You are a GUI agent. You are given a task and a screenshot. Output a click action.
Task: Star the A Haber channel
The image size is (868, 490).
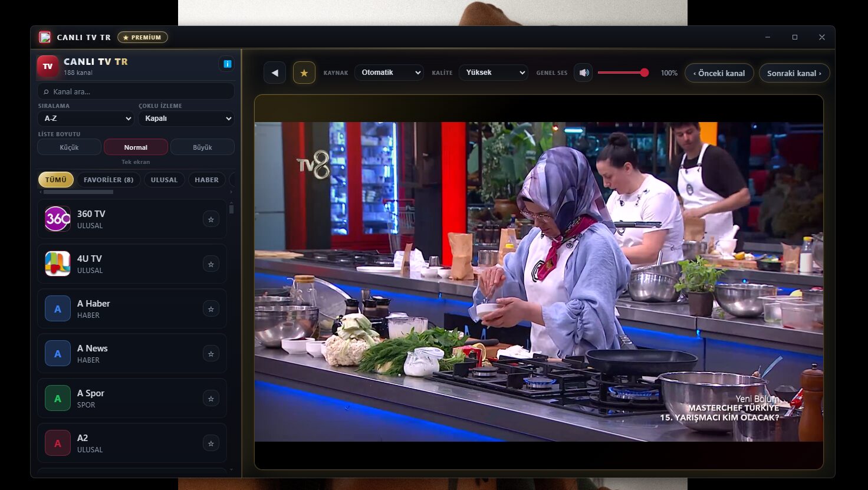211,309
